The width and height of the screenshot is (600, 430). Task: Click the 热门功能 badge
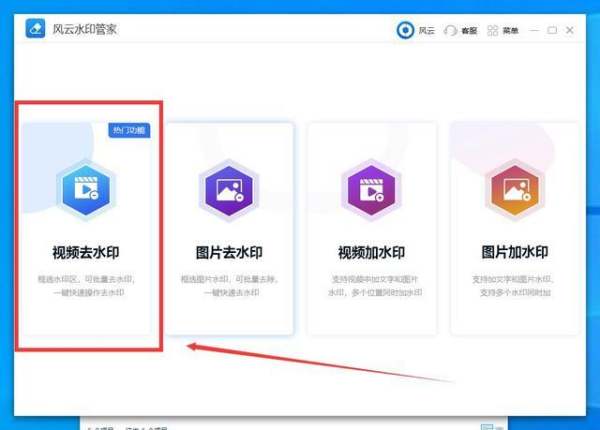pyautogui.click(x=129, y=130)
